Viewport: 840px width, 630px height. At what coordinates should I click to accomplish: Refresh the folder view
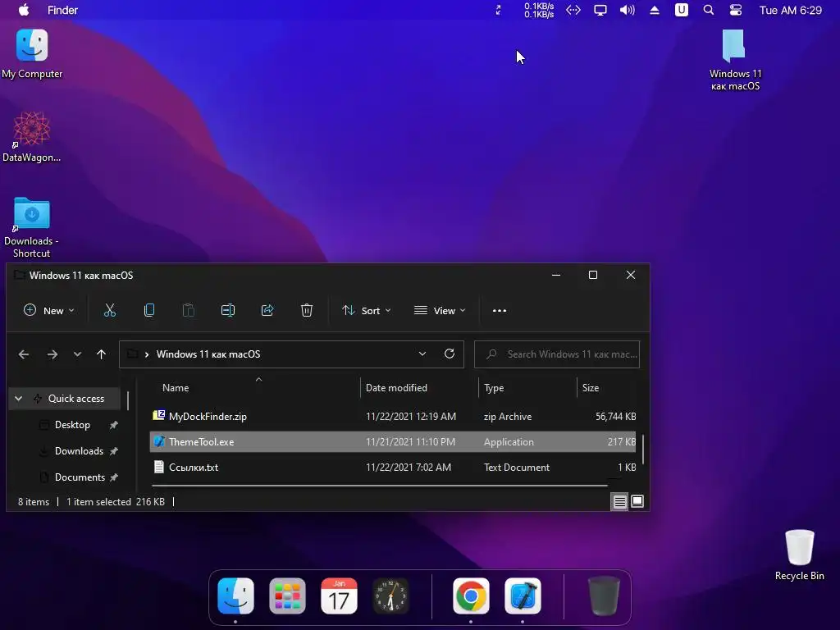tap(450, 354)
